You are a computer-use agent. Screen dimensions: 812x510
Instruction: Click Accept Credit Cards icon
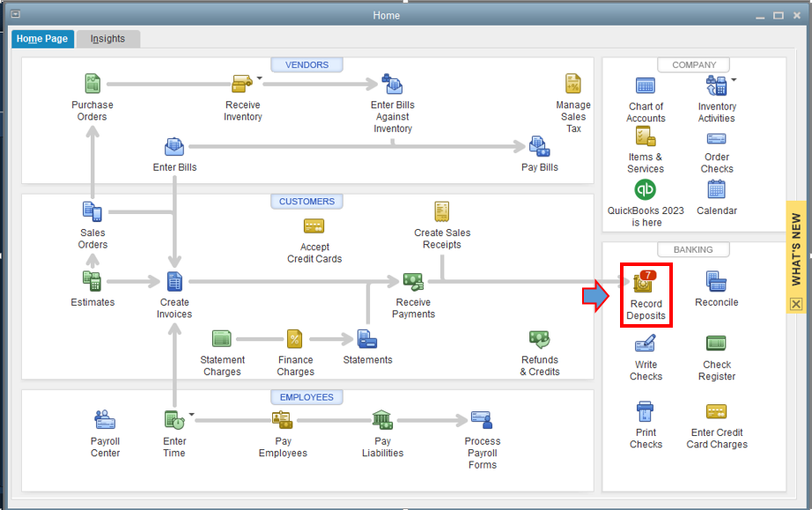[314, 226]
